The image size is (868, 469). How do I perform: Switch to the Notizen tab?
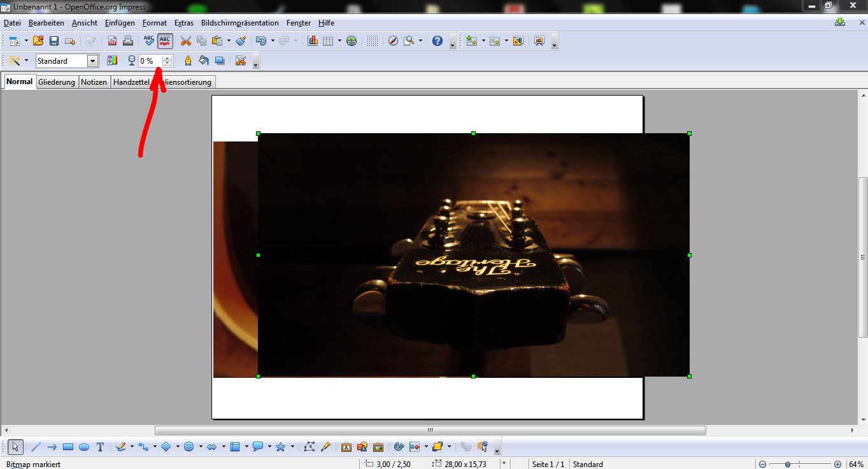[94, 82]
